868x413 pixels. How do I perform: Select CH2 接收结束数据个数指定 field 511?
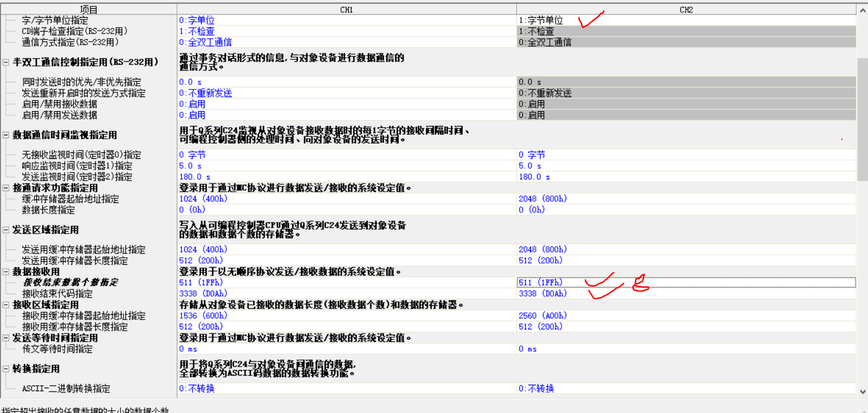tap(686, 283)
